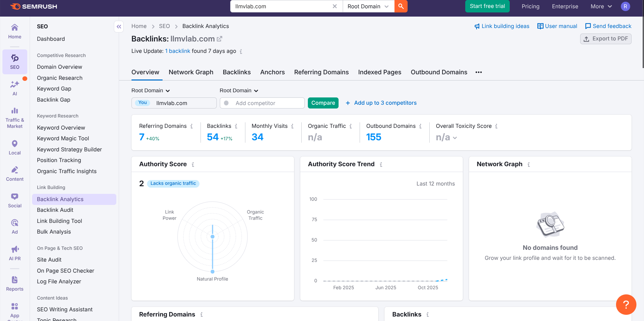Go to Home in the left rail

pos(15,31)
